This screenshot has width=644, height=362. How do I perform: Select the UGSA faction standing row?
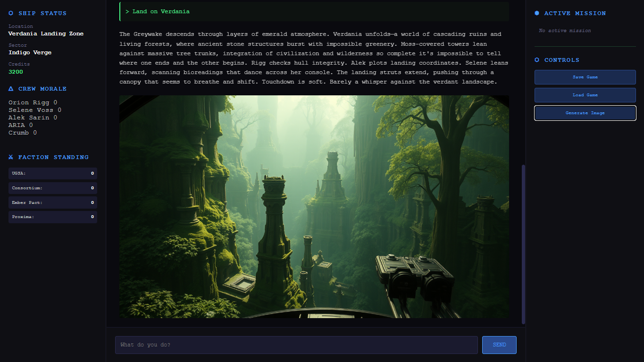pos(53,173)
